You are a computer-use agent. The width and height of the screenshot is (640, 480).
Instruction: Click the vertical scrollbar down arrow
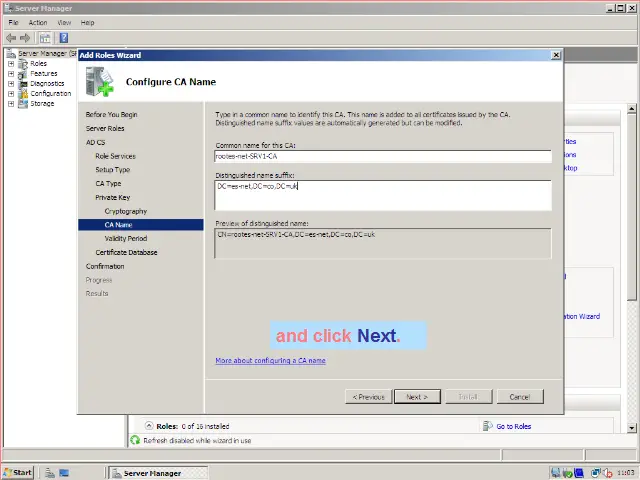pyautogui.click(x=632, y=428)
